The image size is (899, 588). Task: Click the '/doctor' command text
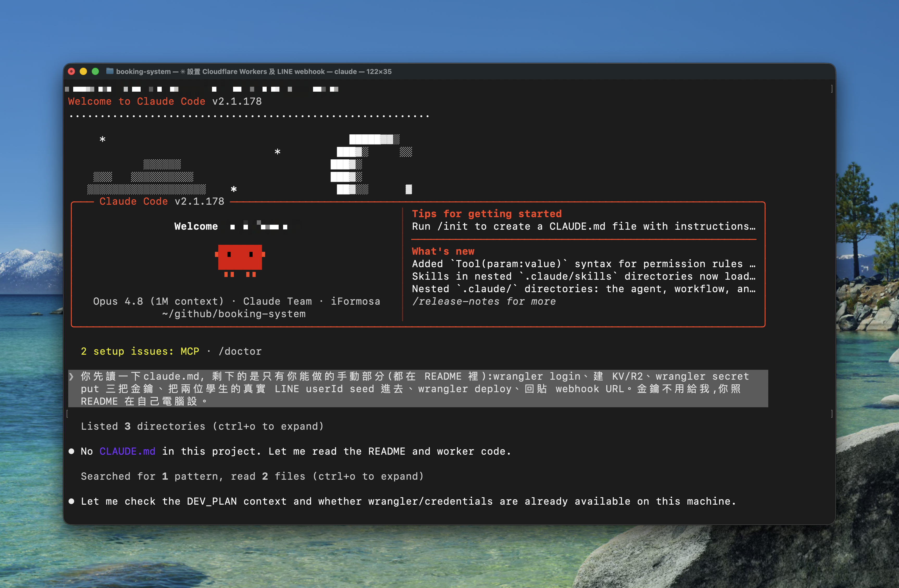tap(240, 351)
